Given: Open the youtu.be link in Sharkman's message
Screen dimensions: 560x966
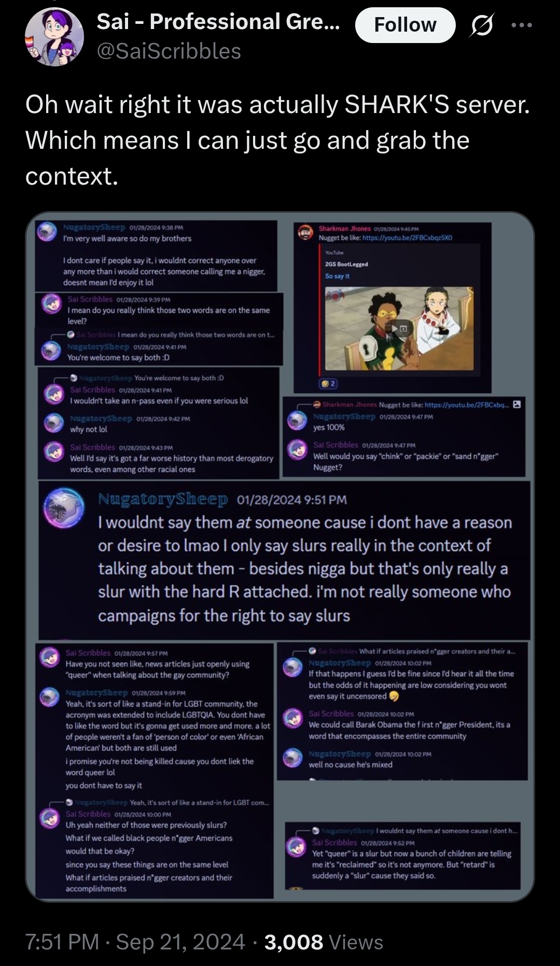Looking at the screenshot, I should coord(407,237).
